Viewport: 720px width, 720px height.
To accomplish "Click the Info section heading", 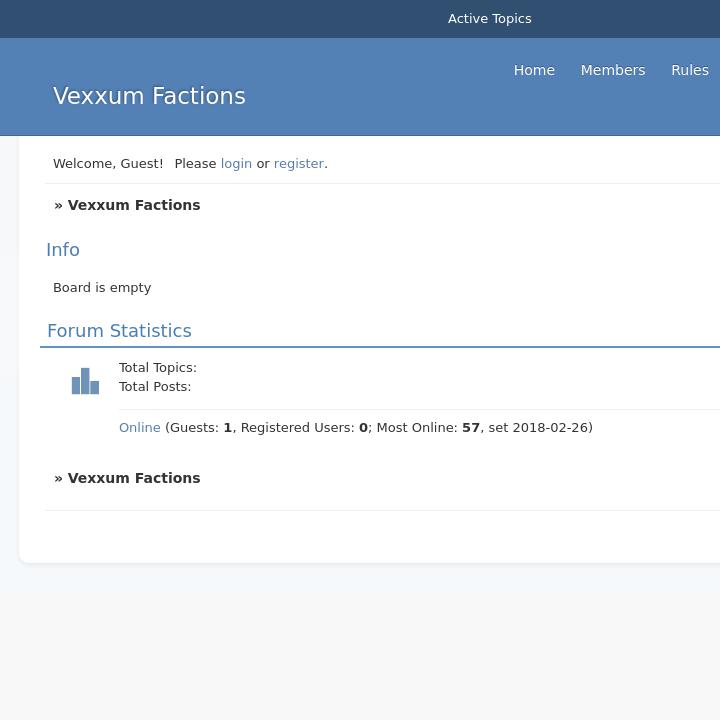I will click(63, 250).
